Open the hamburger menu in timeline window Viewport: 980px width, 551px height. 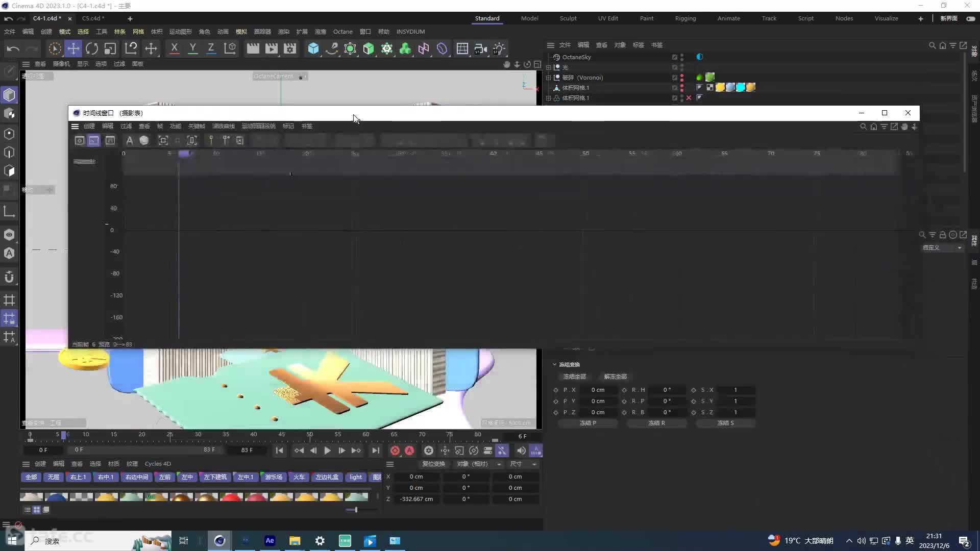point(75,126)
